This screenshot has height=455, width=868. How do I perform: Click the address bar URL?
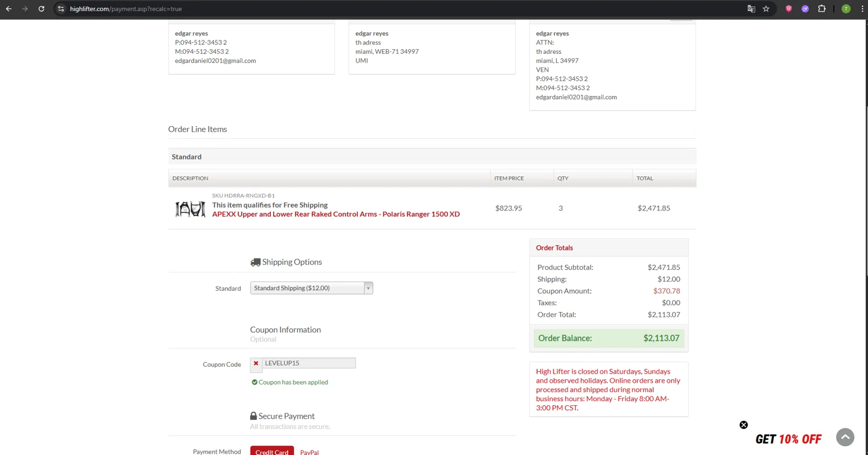(126, 9)
